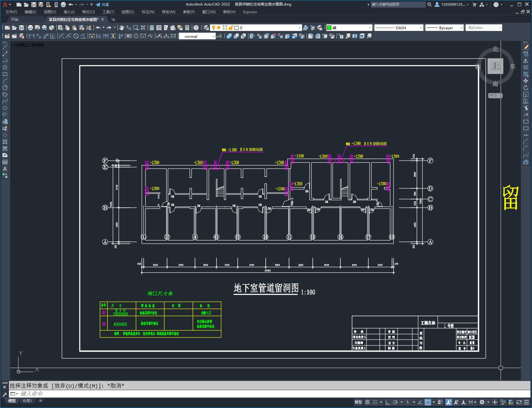The width and height of the screenshot is (532, 408).
Task: Select the Diameter dimension icon
Action: [x=76, y=36]
